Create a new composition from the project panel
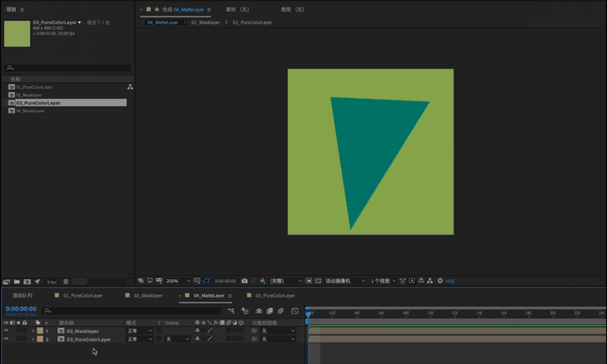 tap(27, 282)
